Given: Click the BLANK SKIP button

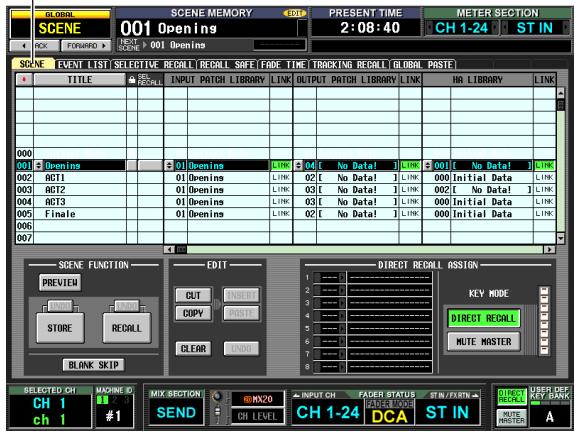Looking at the screenshot, I should click(94, 365).
